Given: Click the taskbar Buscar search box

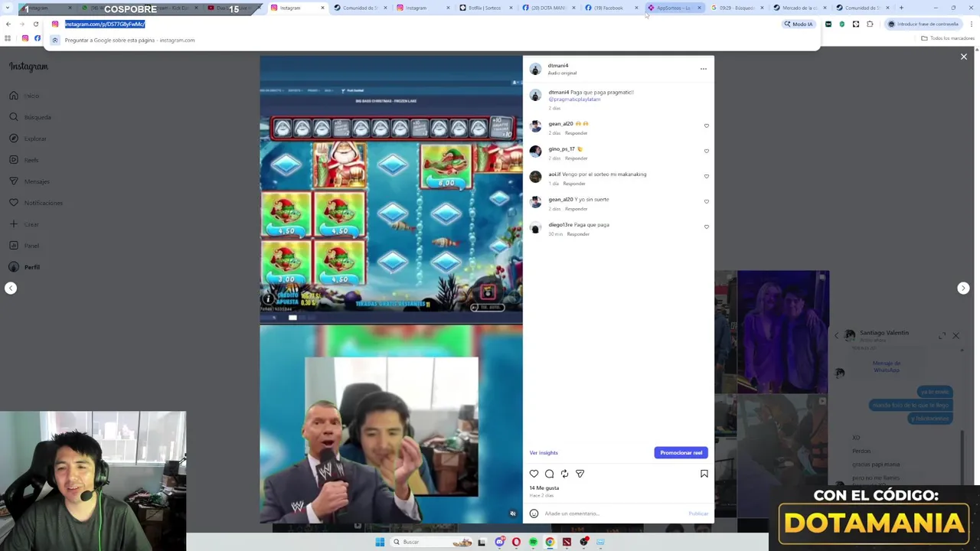Looking at the screenshot, I should pyautogui.click(x=433, y=542).
